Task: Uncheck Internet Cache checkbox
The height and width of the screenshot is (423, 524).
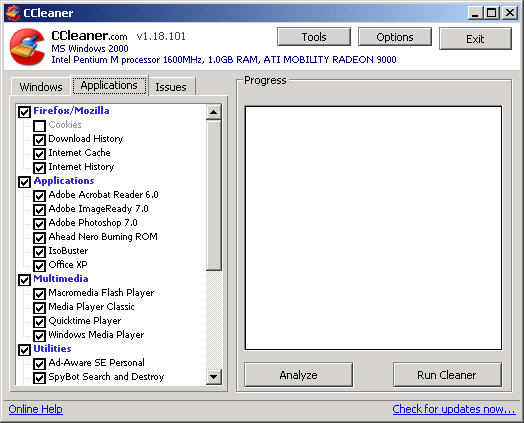Action: [39, 154]
